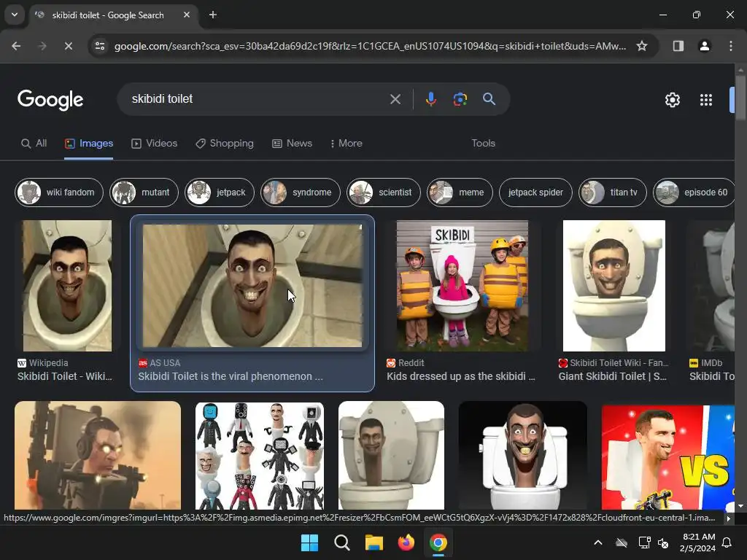
Task: Select the episode 60 chip
Action: pos(694,192)
